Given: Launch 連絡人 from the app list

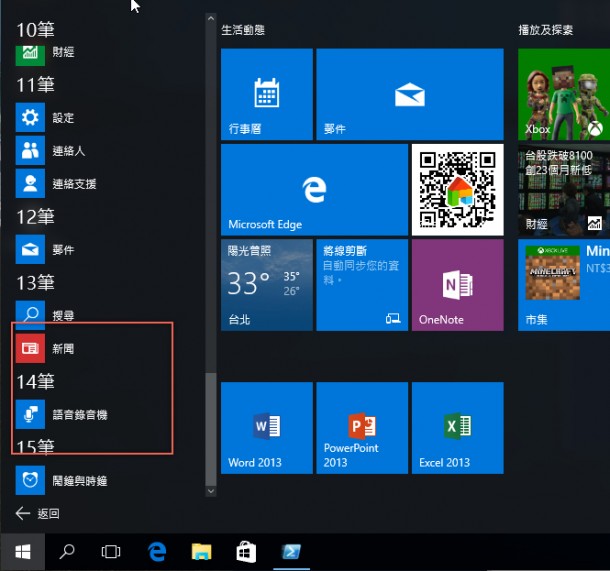Looking at the screenshot, I should click(51, 151).
